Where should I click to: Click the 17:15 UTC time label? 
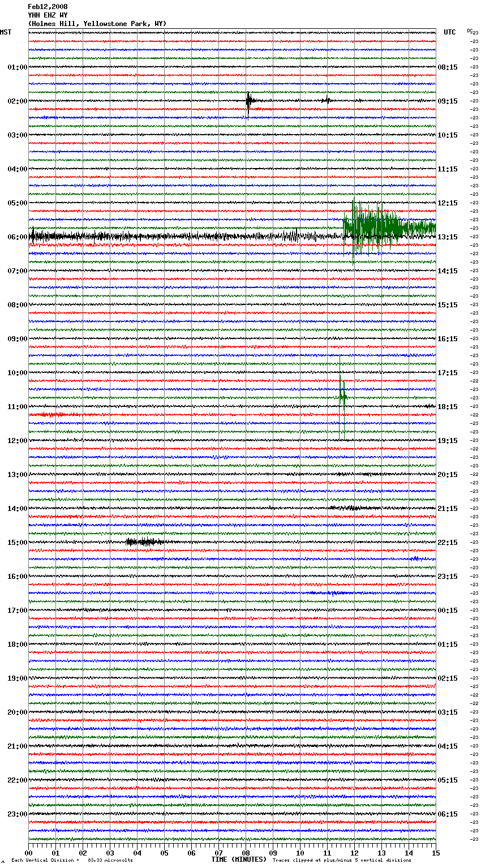pos(448,373)
